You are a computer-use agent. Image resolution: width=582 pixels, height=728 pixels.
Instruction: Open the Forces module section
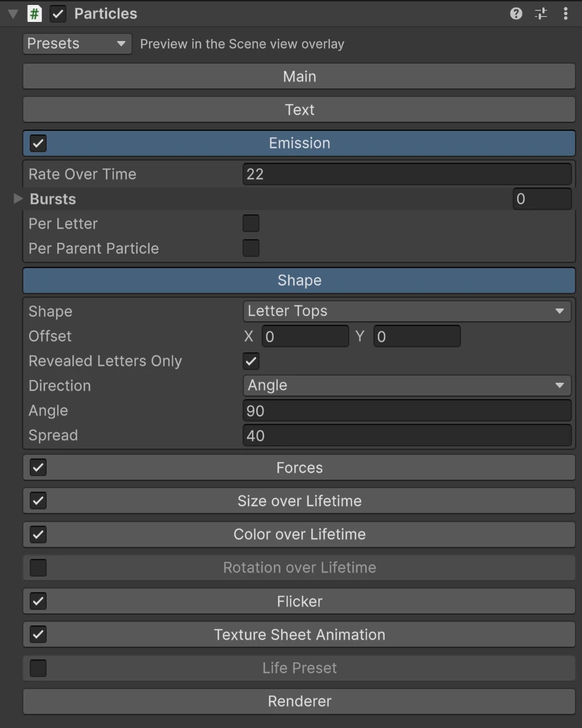299,468
